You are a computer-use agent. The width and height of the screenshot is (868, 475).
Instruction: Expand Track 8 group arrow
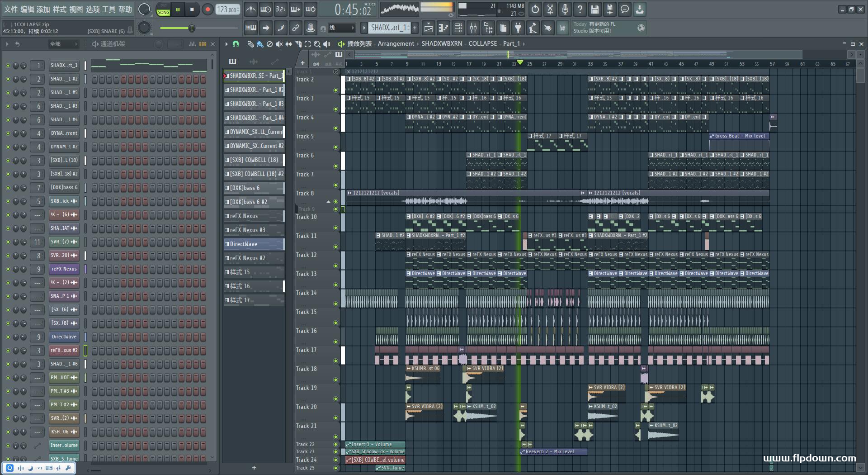point(329,201)
